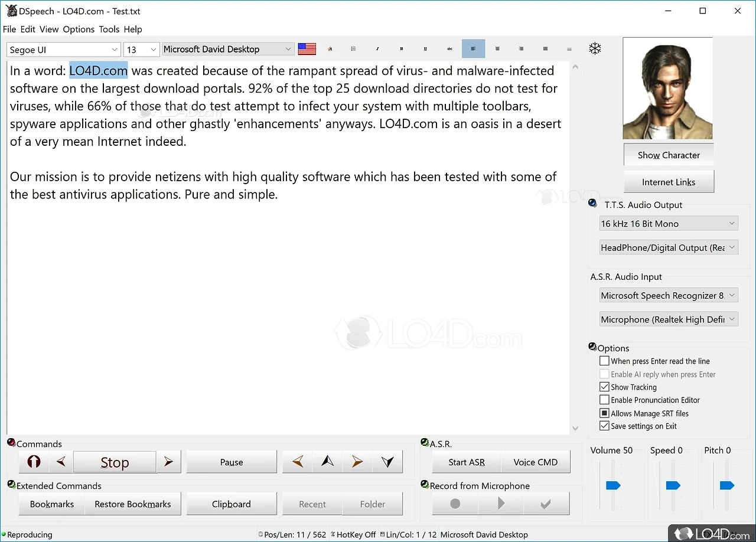This screenshot has width=756, height=542.
Task: Click the HotKey Off status bar entry
Action: coord(353,534)
